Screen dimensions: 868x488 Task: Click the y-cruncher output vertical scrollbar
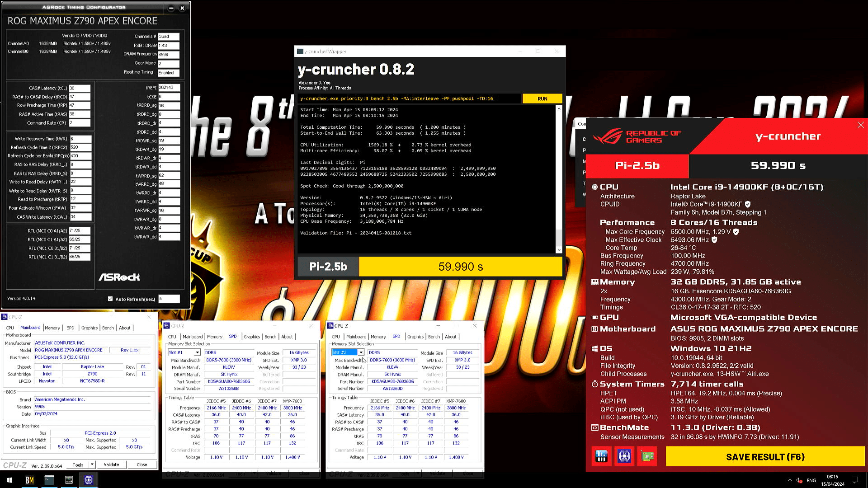[x=559, y=178]
